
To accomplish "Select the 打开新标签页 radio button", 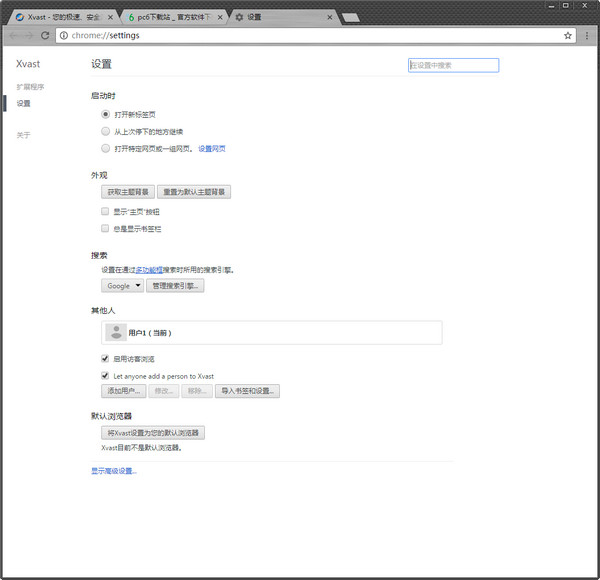I will coord(106,115).
